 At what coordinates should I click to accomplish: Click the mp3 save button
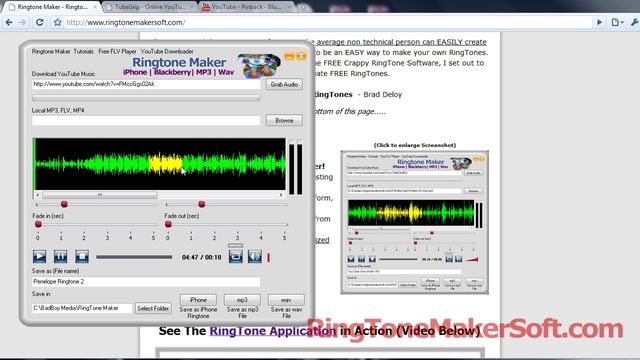(x=242, y=300)
